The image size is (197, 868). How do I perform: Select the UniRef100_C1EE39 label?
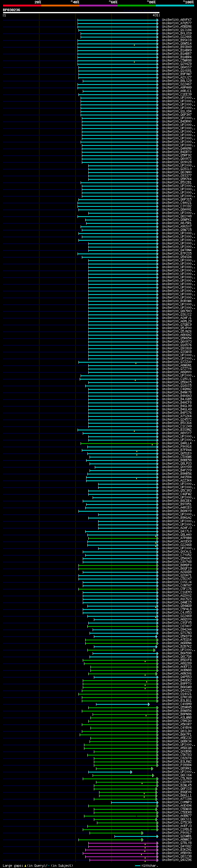pos(177,94)
